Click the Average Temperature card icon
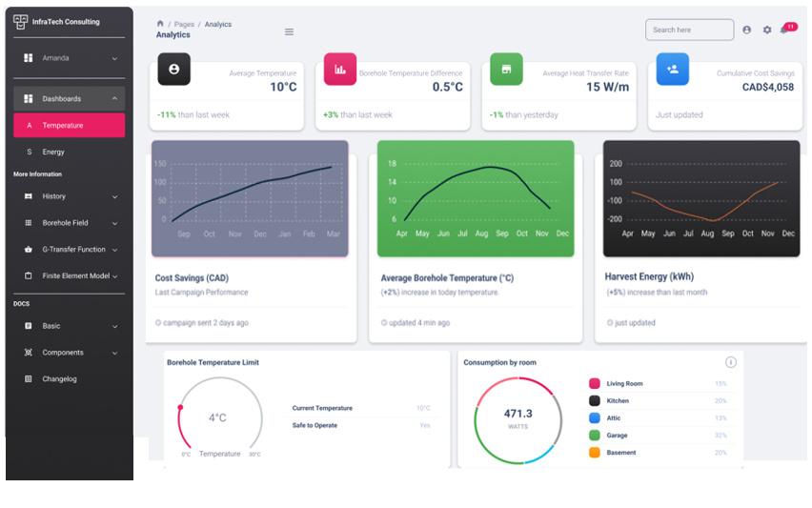The image size is (812, 508). pyautogui.click(x=173, y=70)
